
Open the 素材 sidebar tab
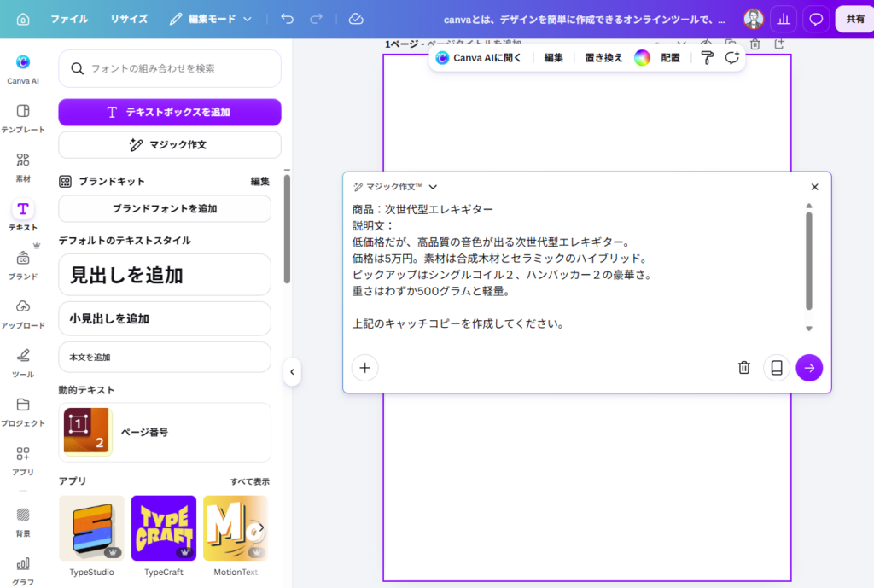click(23, 167)
